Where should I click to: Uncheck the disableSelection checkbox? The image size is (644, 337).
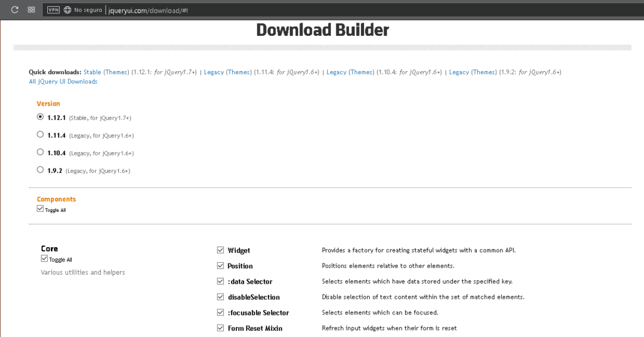tap(221, 297)
